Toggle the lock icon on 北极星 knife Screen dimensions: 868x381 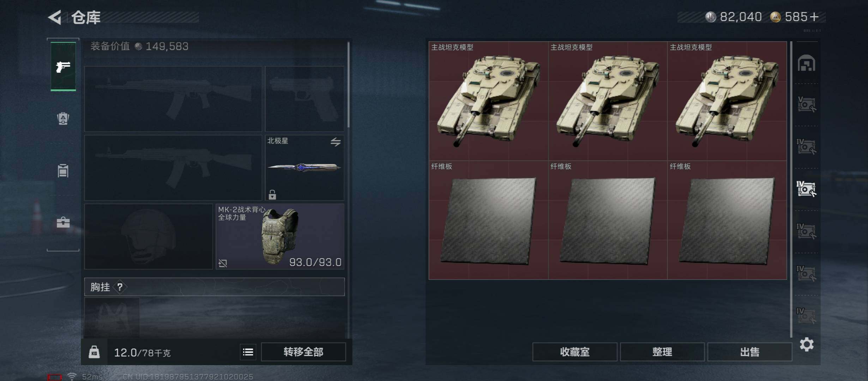click(x=272, y=194)
